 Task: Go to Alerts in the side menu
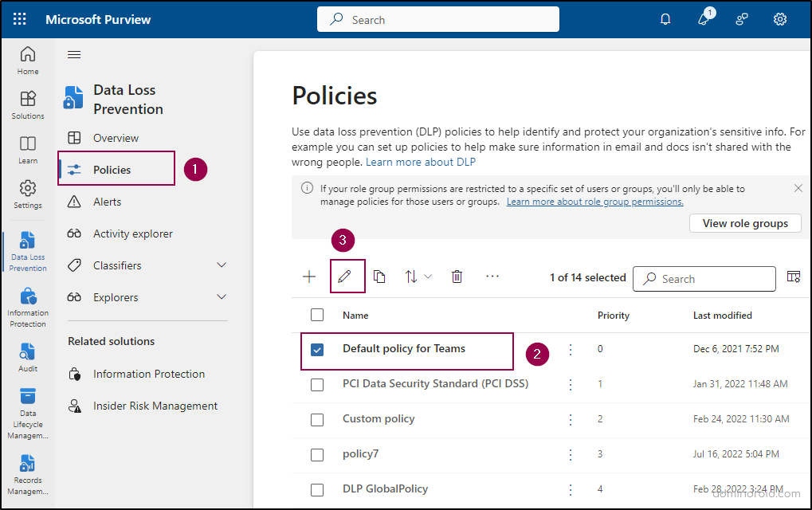pyautogui.click(x=107, y=202)
